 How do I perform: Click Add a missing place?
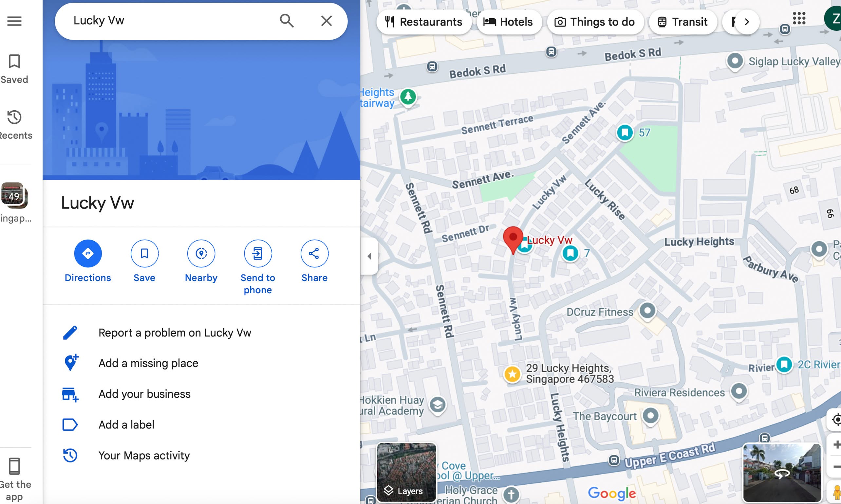[148, 363]
